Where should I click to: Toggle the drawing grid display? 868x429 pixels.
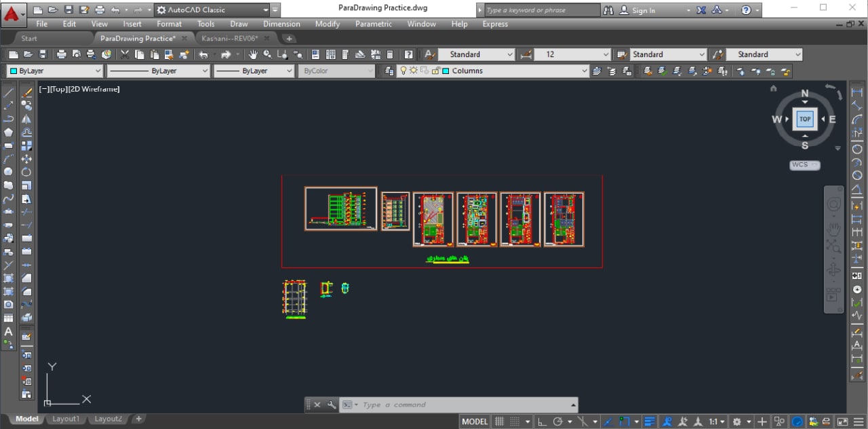pyautogui.click(x=499, y=422)
